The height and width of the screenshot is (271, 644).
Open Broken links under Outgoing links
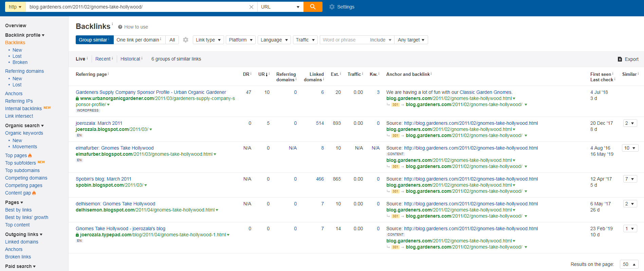[x=18, y=257]
